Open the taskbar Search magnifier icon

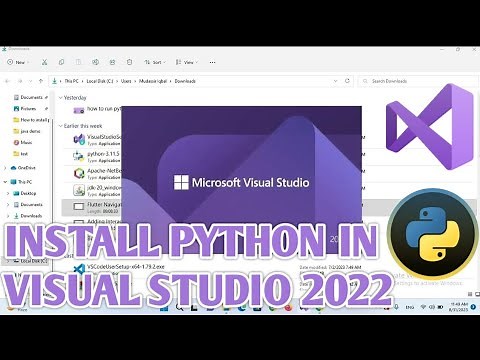[x=179, y=308]
